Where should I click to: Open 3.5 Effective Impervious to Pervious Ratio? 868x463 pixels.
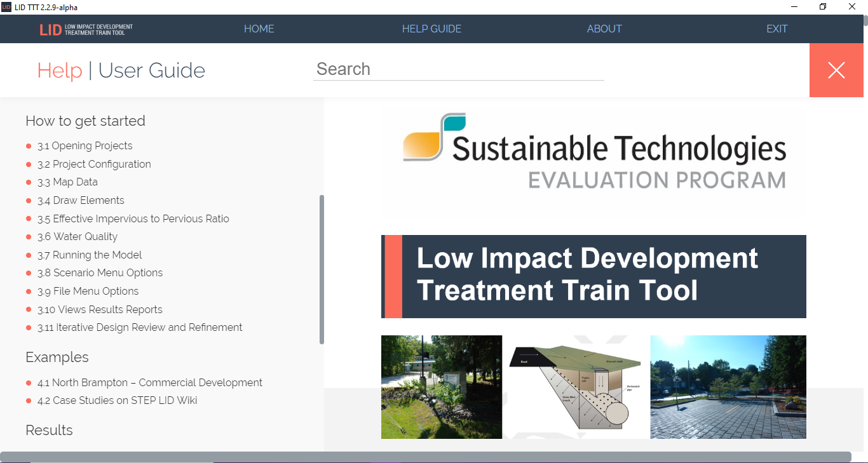(x=133, y=218)
